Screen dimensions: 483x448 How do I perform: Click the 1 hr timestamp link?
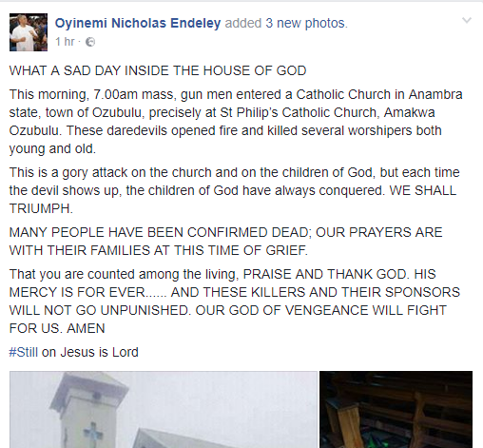click(x=65, y=42)
